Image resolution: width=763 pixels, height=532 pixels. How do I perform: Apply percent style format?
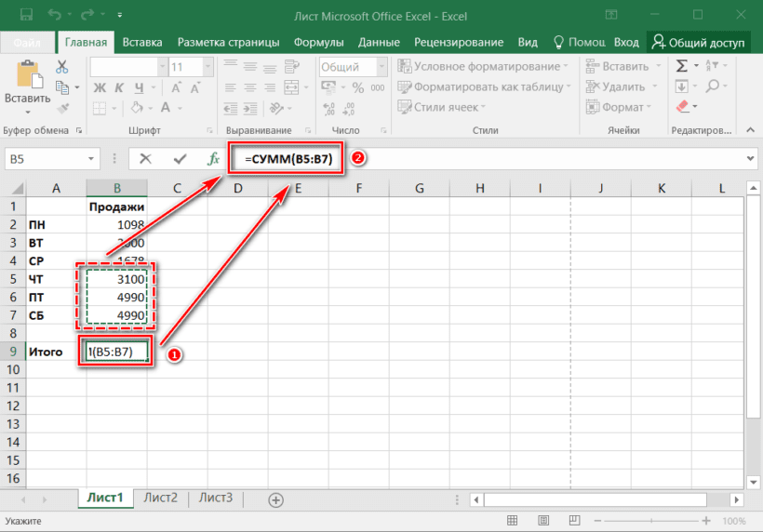click(x=358, y=87)
